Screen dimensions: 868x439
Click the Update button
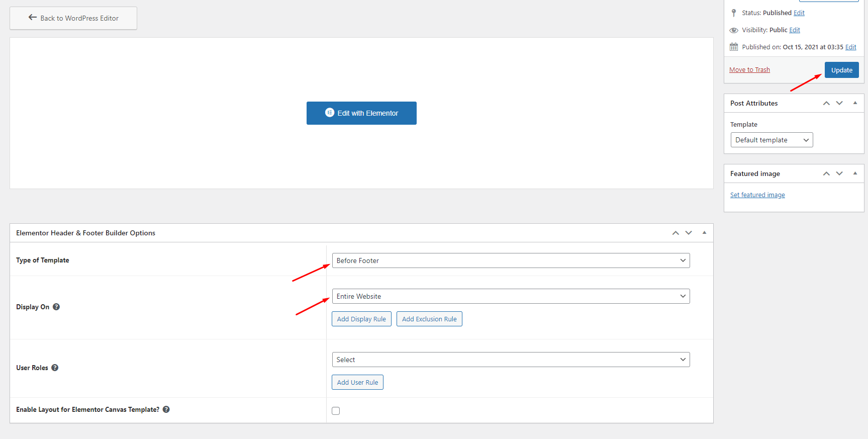[x=841, y=70]
